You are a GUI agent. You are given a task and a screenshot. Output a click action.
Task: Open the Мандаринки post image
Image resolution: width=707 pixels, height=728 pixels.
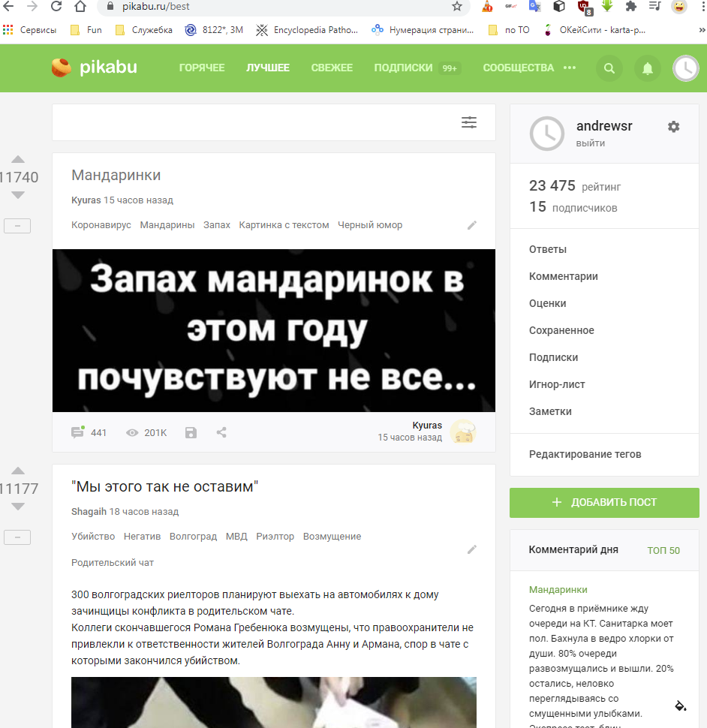[x=274, y=330]
